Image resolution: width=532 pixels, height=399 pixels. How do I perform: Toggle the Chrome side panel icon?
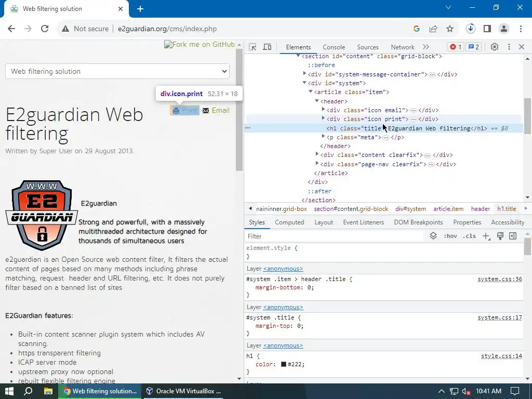point(487,29)
